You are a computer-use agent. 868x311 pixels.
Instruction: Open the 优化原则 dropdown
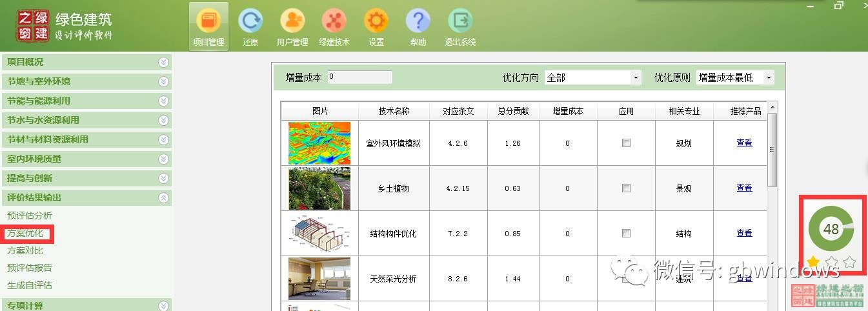point(735,77)
